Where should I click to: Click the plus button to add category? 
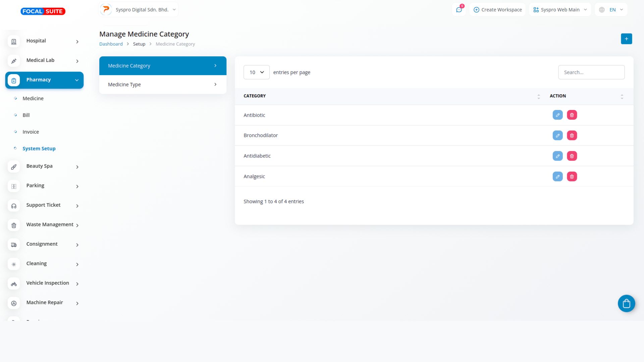626,39
